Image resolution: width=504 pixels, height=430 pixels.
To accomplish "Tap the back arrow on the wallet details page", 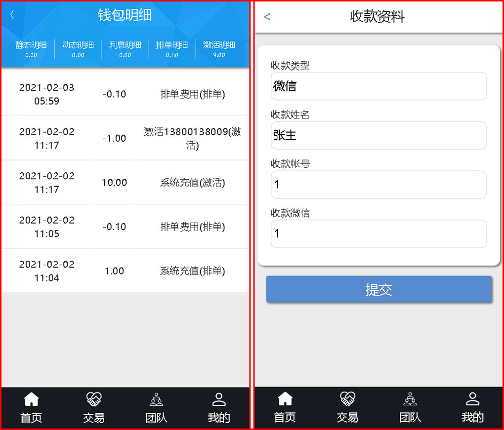I will [11, 15].
